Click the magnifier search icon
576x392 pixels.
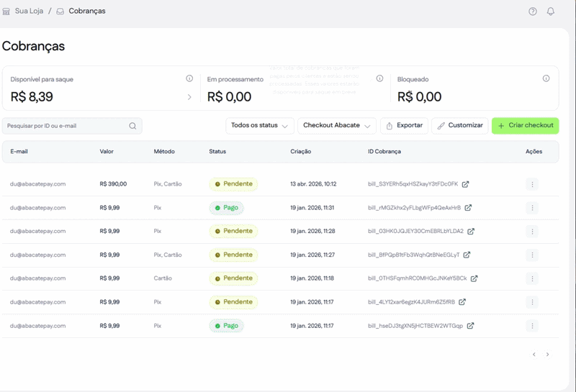[132, 126]
